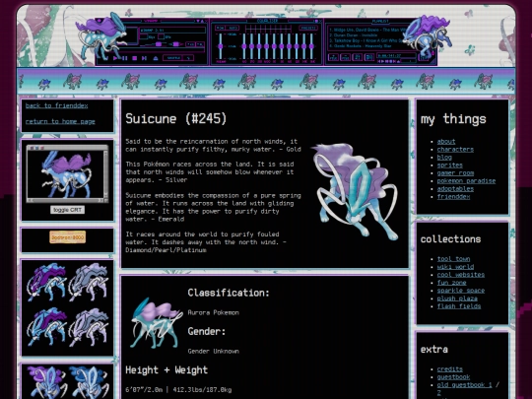Visit 'wiki world' collection
532x399 pixels.
tap(455, 267)
